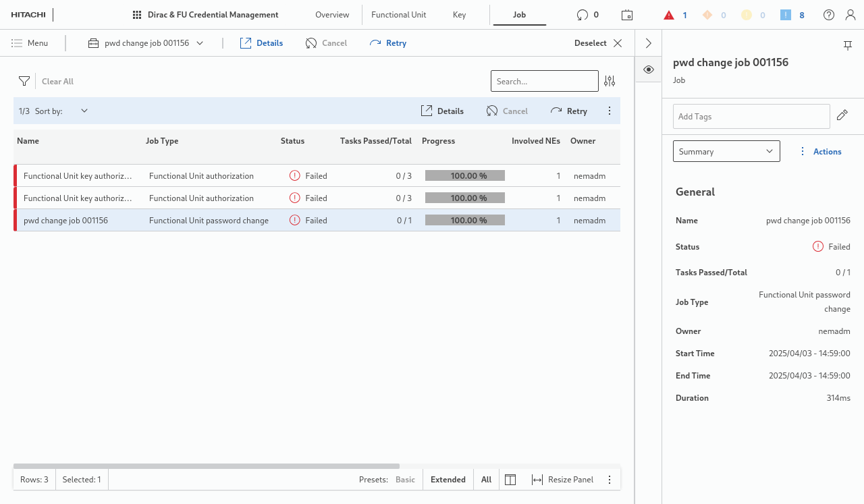Expand the Summary dropdown

tap(726, 151)
